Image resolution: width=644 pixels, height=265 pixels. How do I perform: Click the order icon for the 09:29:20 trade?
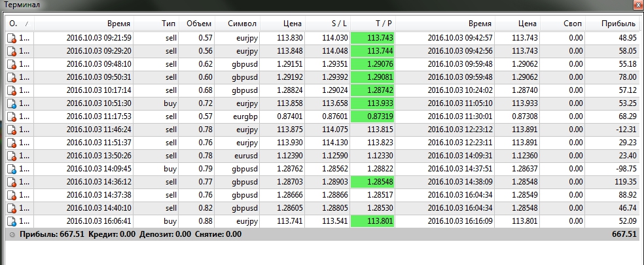pyautogui.click(x=12, y=51)
